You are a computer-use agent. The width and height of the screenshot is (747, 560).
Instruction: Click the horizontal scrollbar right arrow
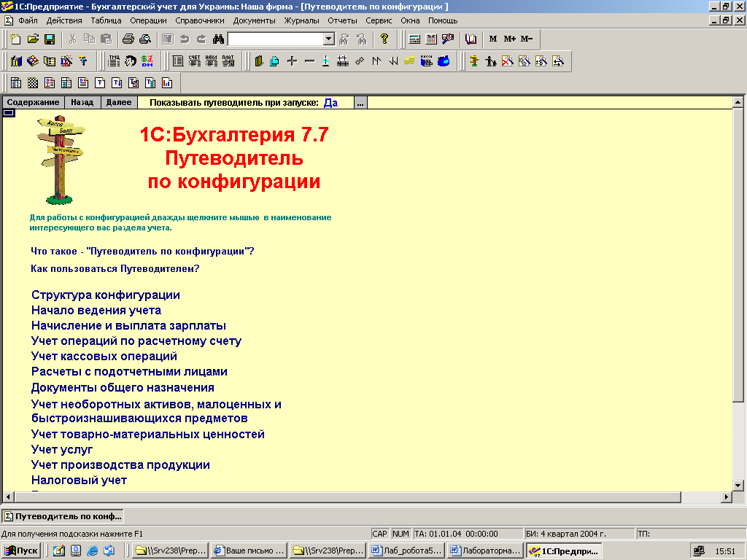(x=726, y=497)
